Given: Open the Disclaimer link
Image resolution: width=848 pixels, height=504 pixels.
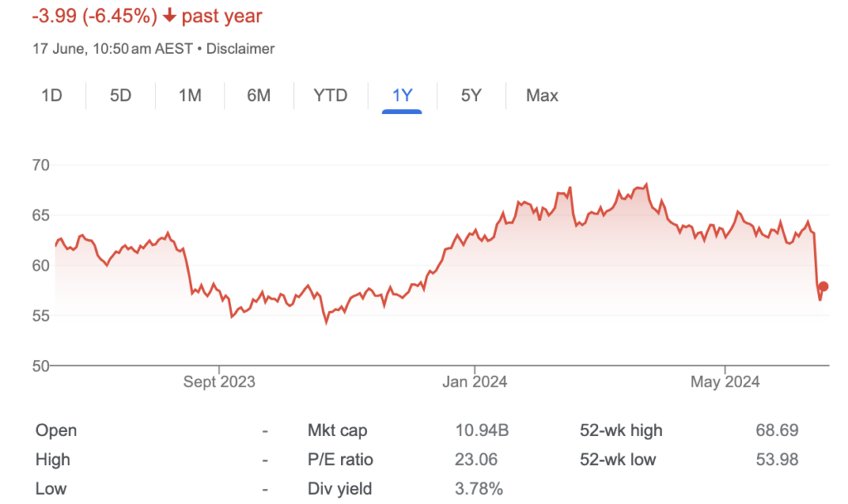Looking at the screenshot, I should pos(240,49).
